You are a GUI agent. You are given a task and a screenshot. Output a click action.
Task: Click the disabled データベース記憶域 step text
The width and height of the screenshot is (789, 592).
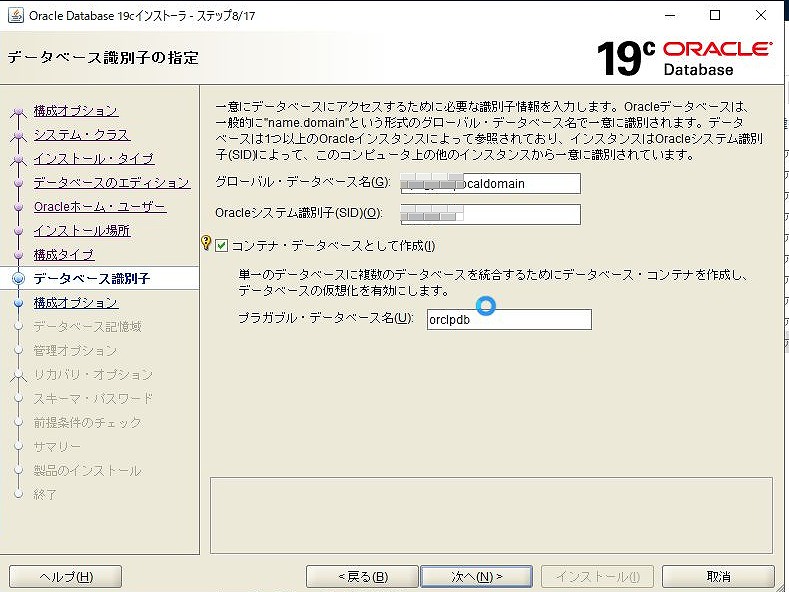pyautogui.click(x=88, y=327)
